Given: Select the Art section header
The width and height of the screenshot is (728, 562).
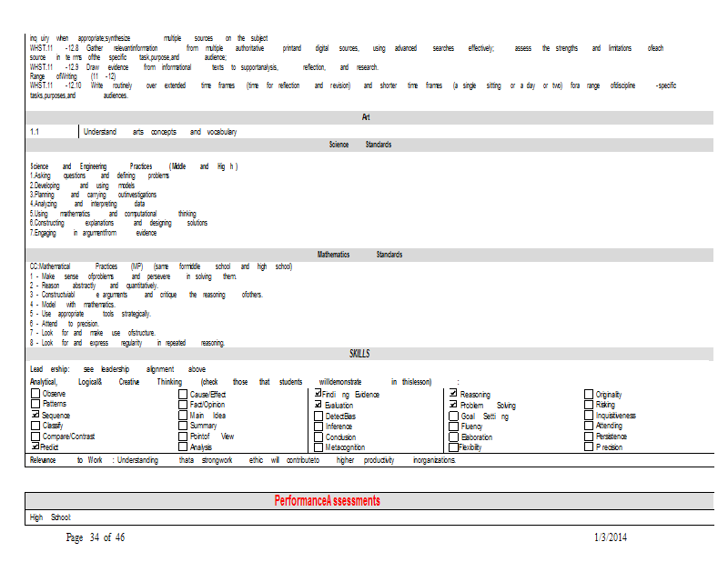Looking at the screenshot, I should 366,117.
